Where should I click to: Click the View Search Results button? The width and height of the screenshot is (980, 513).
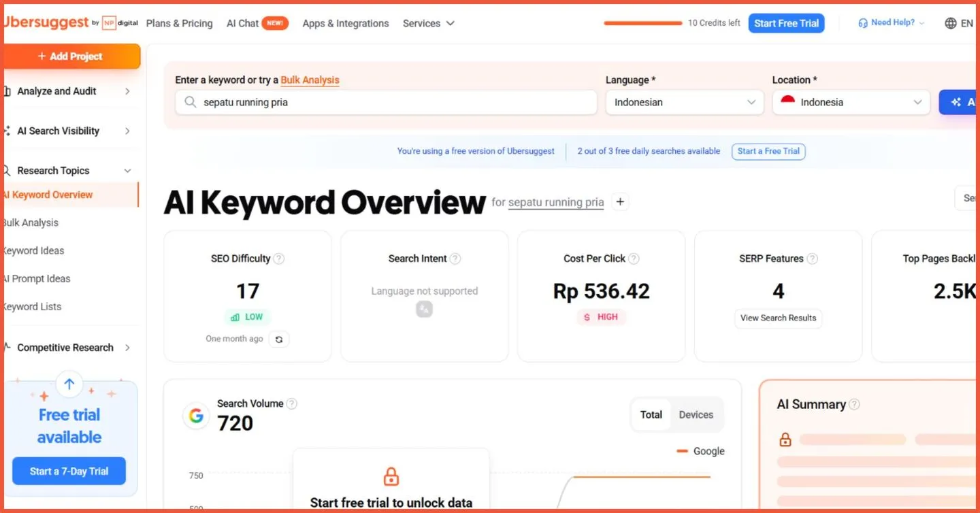tap(778, 318)
